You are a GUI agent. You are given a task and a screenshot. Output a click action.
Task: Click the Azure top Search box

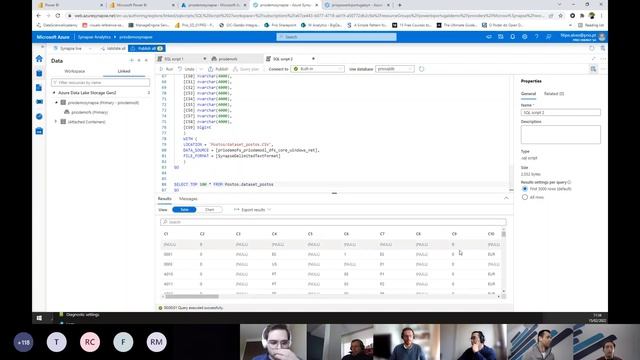click(336, 37)
